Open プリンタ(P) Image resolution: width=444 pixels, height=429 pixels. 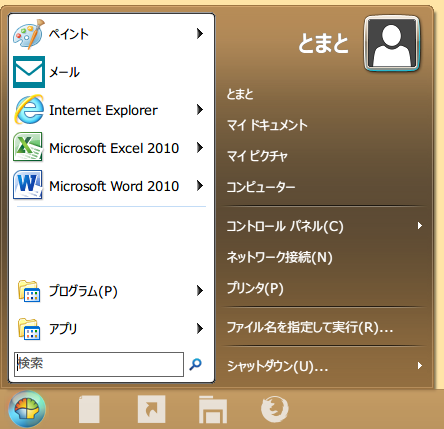255,288
